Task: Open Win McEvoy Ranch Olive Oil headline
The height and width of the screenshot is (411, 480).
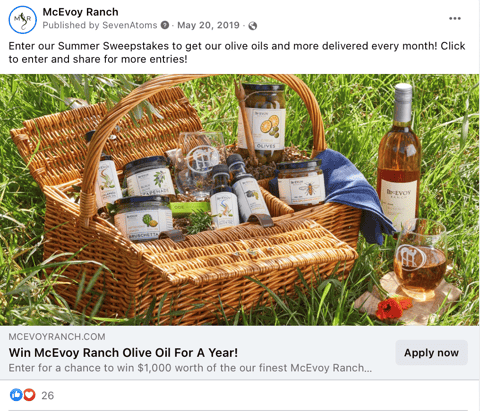Action: [x=123, y=353]
